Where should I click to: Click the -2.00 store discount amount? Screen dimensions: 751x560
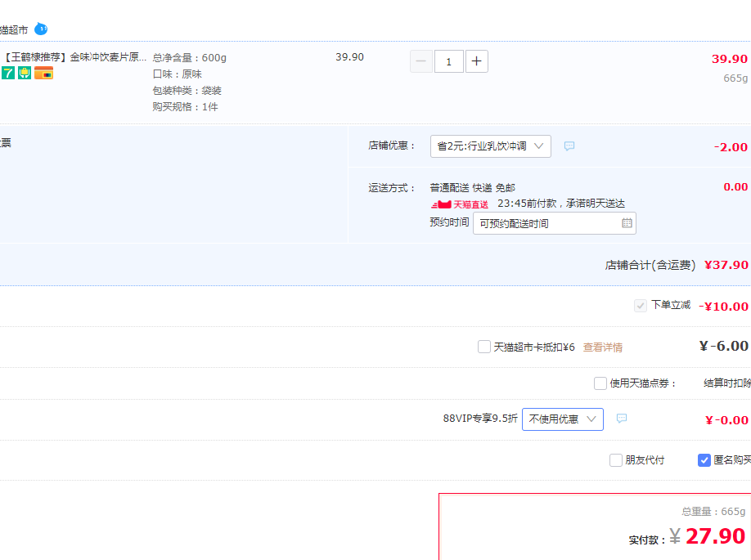click(731, 147)
